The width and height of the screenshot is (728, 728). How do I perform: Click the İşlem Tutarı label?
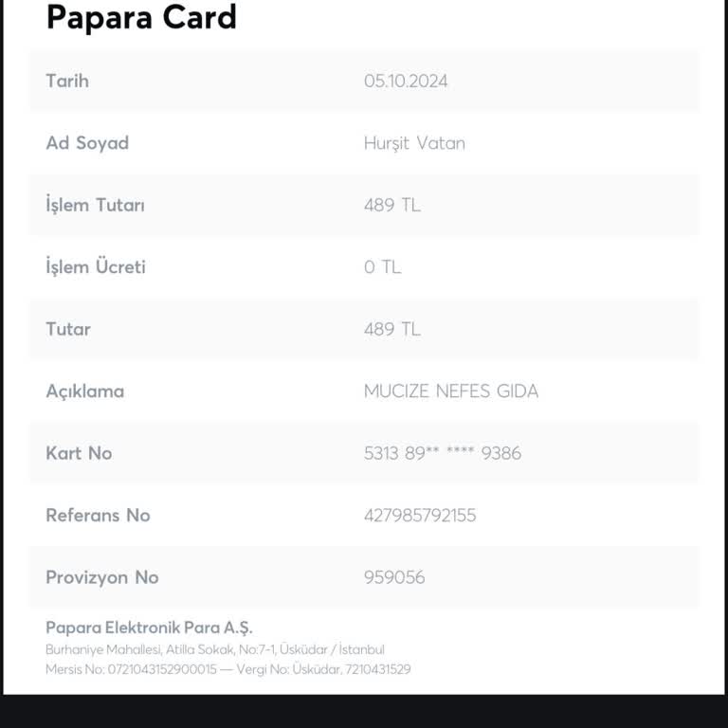(x=96, y=205)
